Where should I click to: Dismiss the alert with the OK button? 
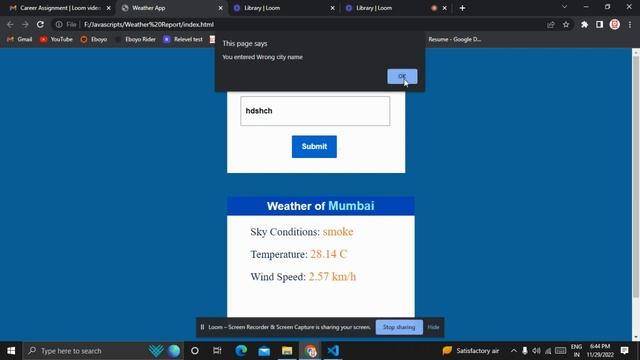pos(402,76)
